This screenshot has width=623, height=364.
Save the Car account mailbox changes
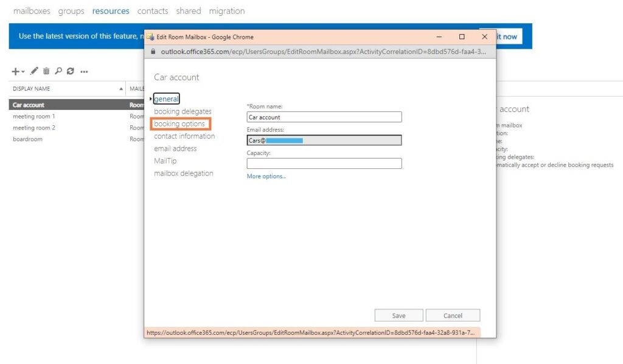pos(399,315)
